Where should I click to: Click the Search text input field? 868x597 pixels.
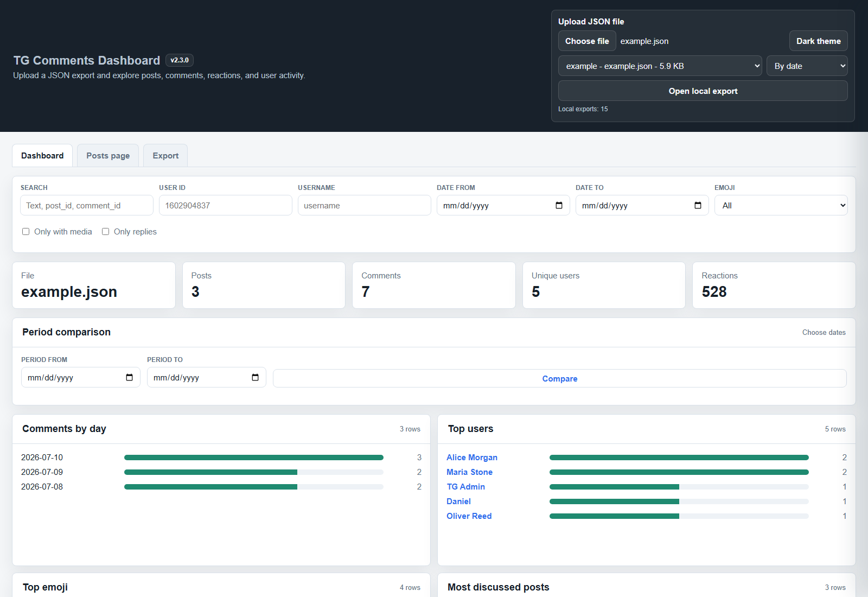87,205
